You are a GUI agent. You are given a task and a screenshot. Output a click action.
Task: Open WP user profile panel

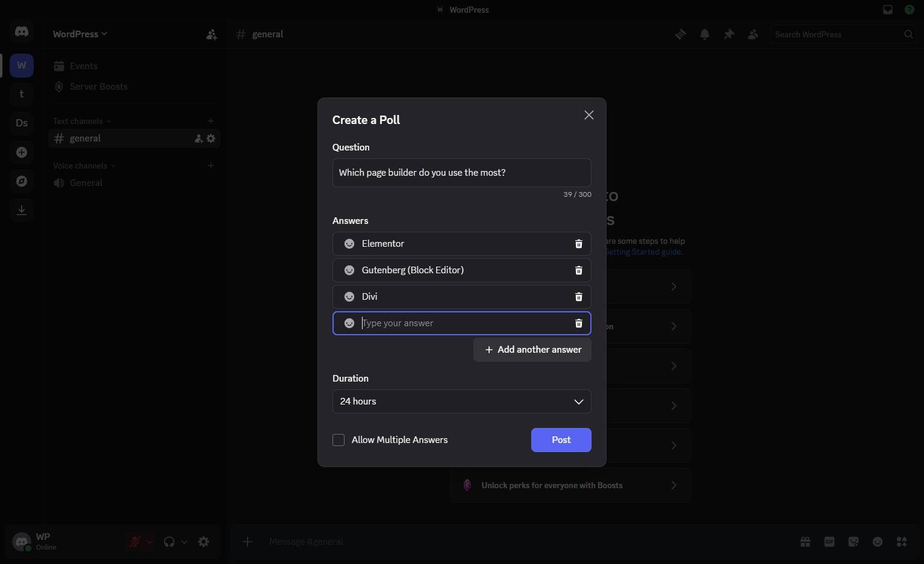click(66, 542)
